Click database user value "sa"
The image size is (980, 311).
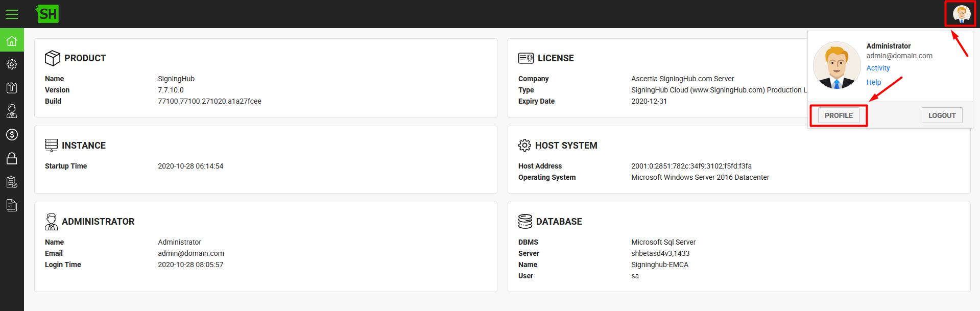pyautogui.click(x=635, y=276)
